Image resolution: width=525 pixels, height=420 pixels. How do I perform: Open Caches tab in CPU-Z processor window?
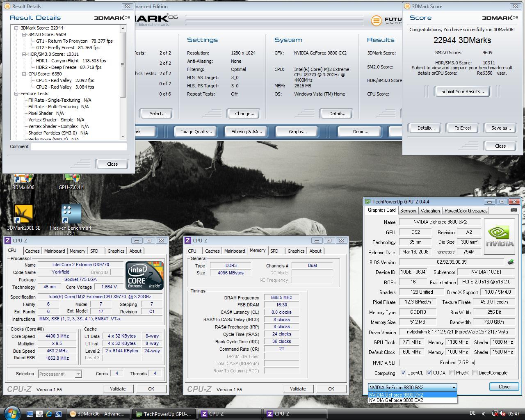click(32, 251)
